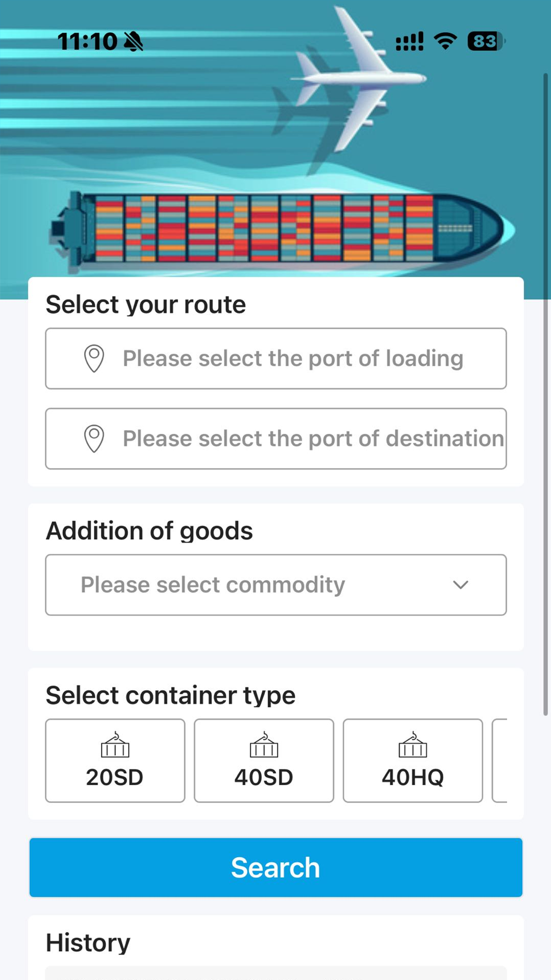551x980 pixels.
Task: Tap the battery indicator showing 83
Action: (x=485, y=41)
